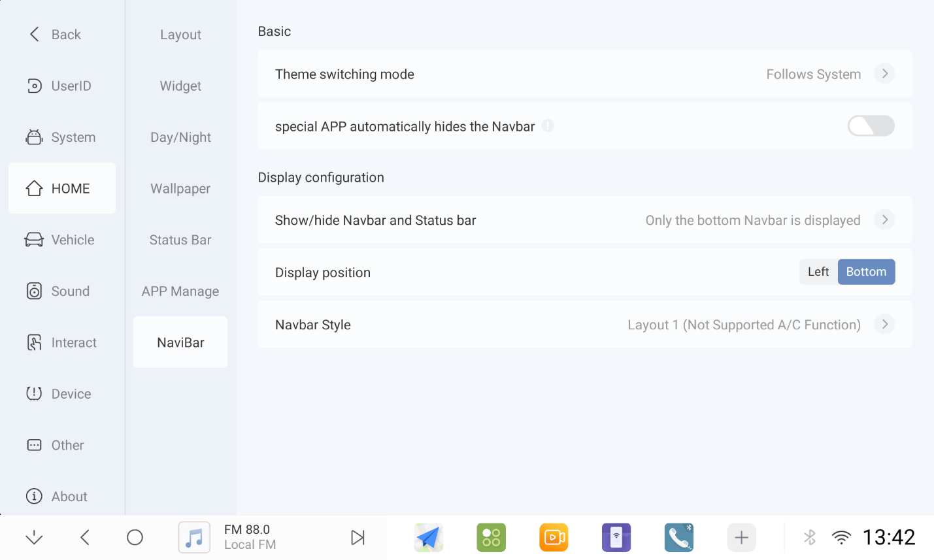Viewport: 934px width, 560px height.
Task: Open the Device settings section
Action: click(62, 394)
